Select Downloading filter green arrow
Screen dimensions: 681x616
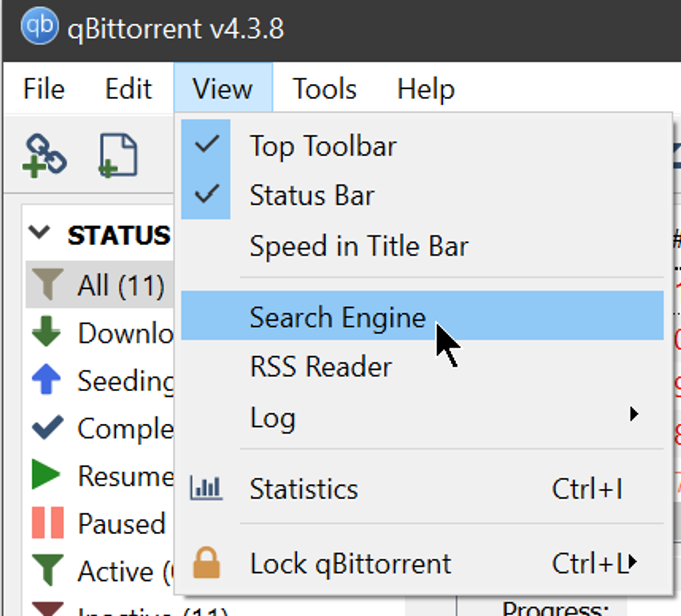46,331
